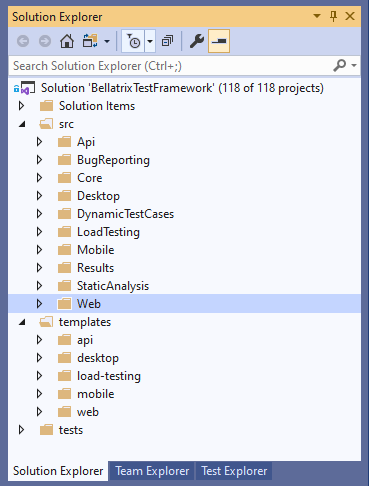Open dropdown arrow beside Switch Views icon
This screenshot has width=369, height=486.
point(107,41)
